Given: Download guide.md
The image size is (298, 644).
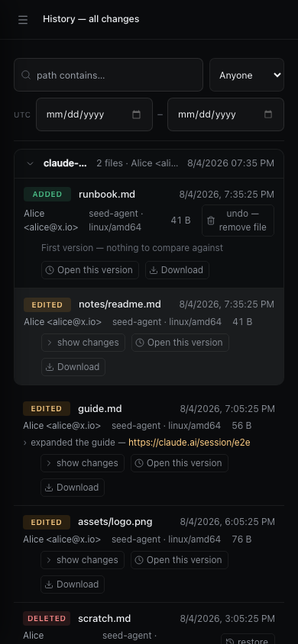Looking at the screenshot, I should coord(73,488).
